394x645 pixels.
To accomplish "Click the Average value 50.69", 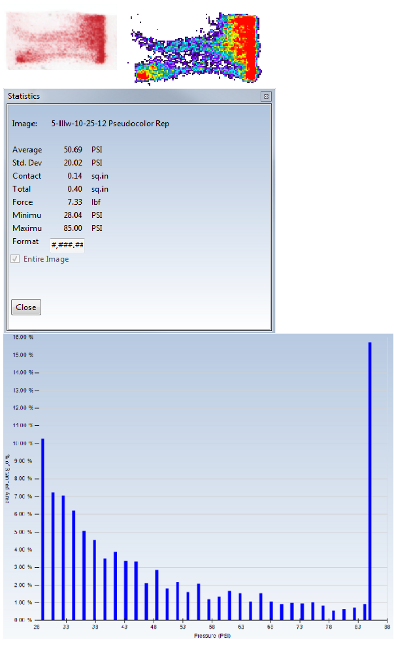I will (x=73, y=150).
